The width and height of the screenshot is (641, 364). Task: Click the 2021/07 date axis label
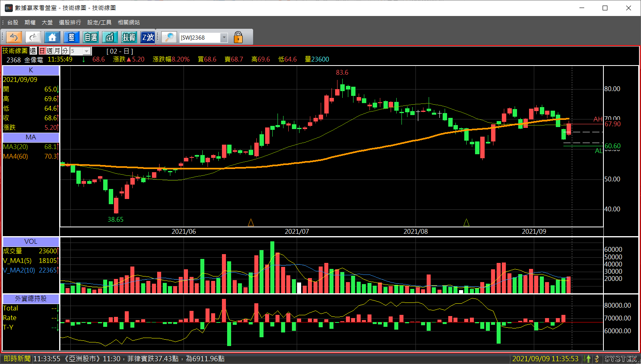click(297, 231)
